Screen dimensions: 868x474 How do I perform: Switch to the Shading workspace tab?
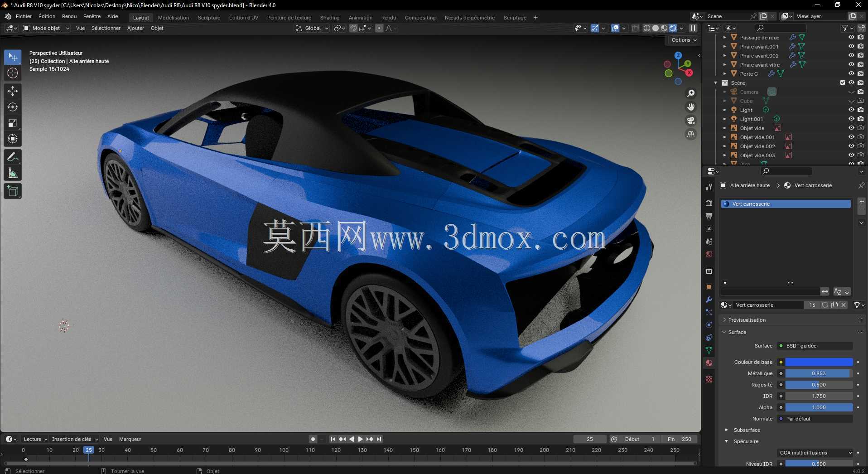coord(330,18)
